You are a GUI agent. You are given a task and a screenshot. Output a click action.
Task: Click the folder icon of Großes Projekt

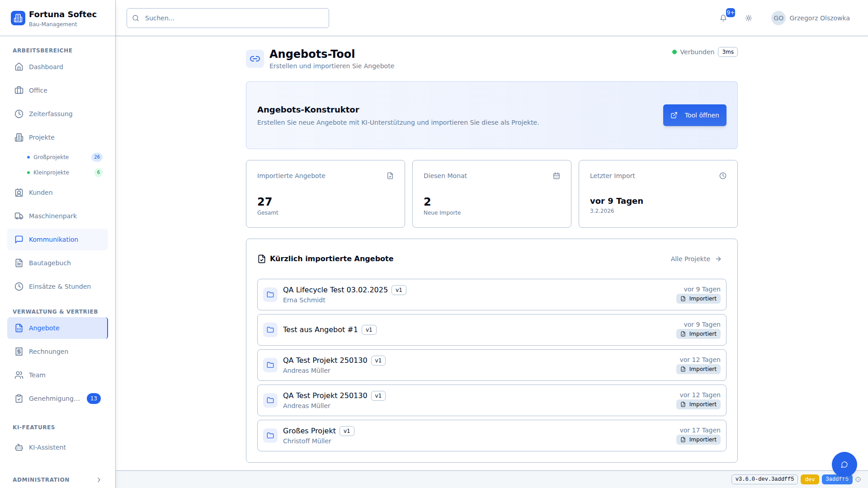click(x=270, y=436)
